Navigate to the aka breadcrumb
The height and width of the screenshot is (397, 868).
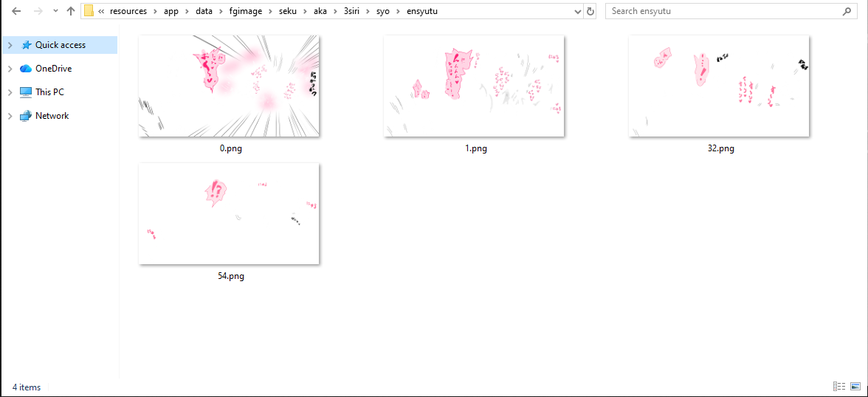tap(320, 11)
